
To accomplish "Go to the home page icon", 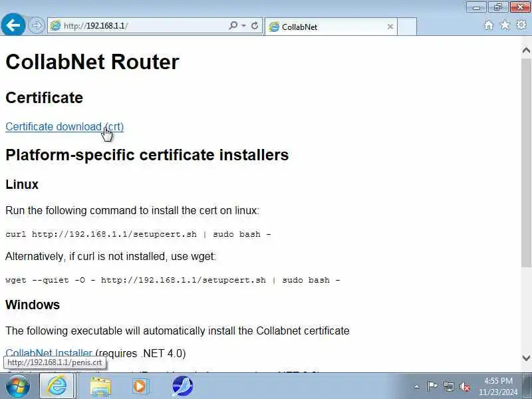I will tap(489, 25).
